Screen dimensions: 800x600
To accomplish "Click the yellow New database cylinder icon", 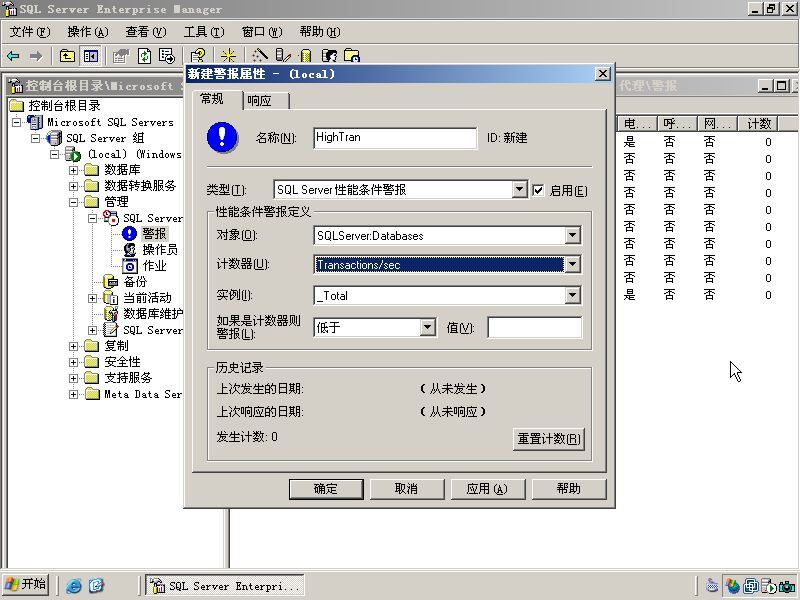I will point(306,56).
